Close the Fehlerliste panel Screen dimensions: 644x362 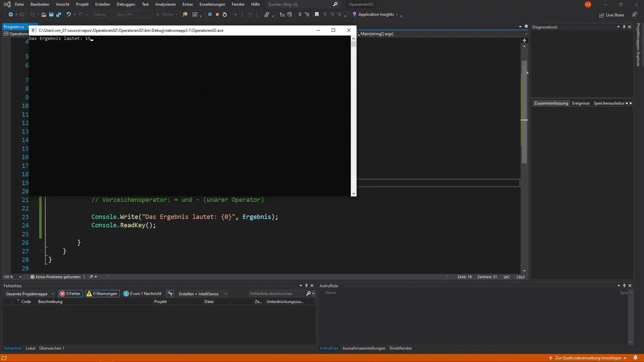coord(312,286)
